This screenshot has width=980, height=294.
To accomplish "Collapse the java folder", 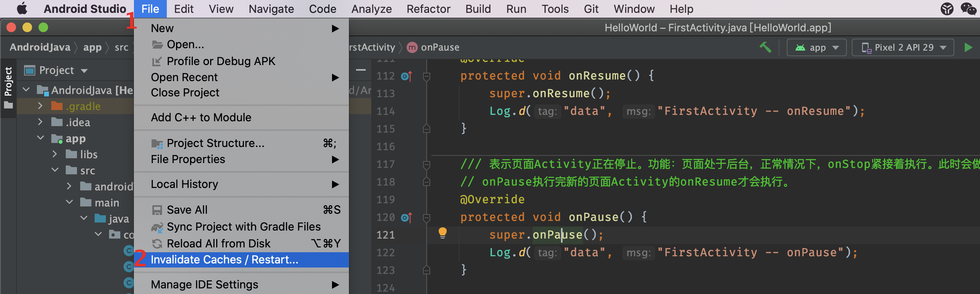I will (84, 218).
